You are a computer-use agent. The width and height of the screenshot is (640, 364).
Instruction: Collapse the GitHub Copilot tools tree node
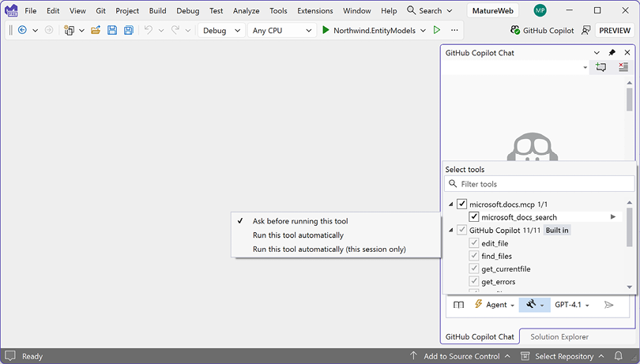pyautogui.click(x=450, y=230)
